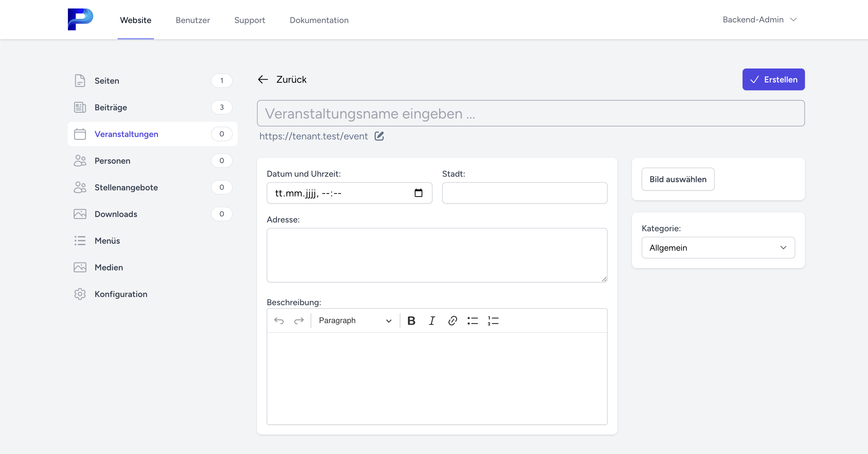Insert a numbered list
The image size is (868, 454).
[x=493, y=321]
